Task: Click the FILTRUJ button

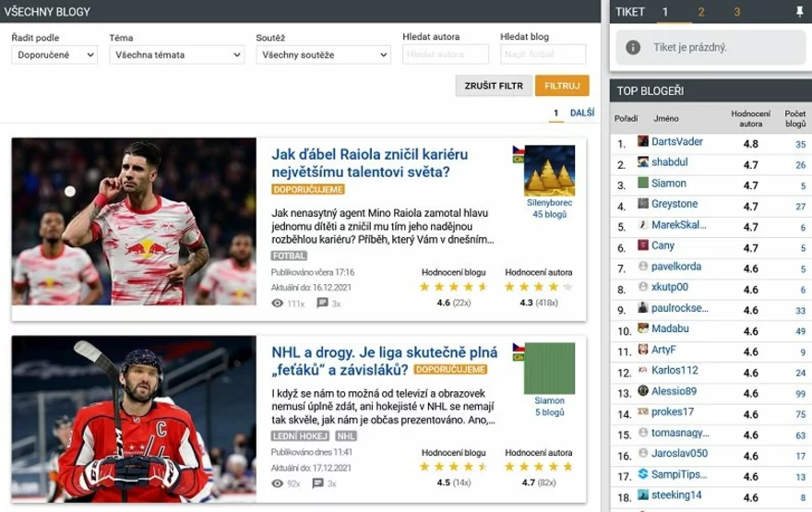Action: pos(562,86)
